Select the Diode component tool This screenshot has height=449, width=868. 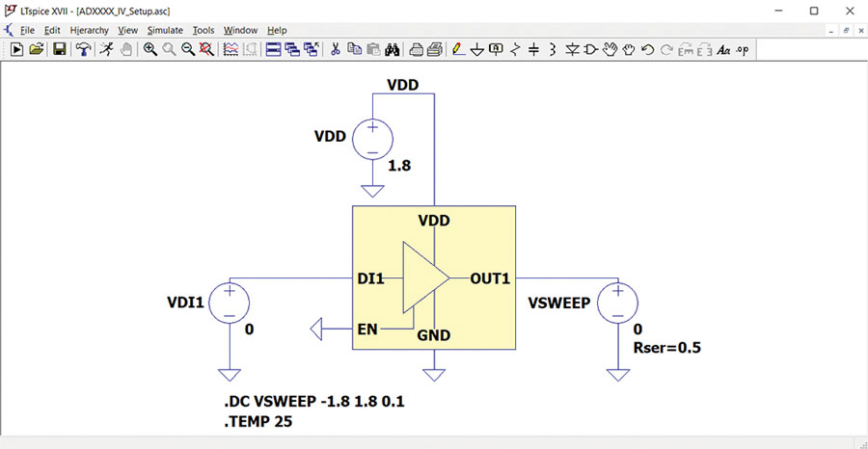coord(572,50)
